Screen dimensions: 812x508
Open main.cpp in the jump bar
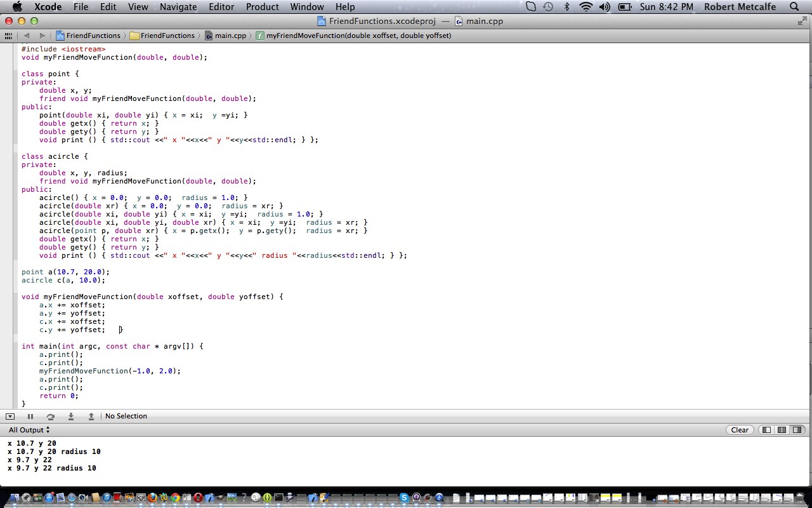pos(225,36)
